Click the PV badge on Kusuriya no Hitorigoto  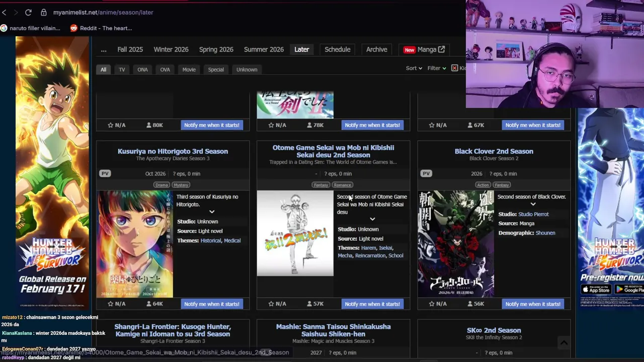105,173
